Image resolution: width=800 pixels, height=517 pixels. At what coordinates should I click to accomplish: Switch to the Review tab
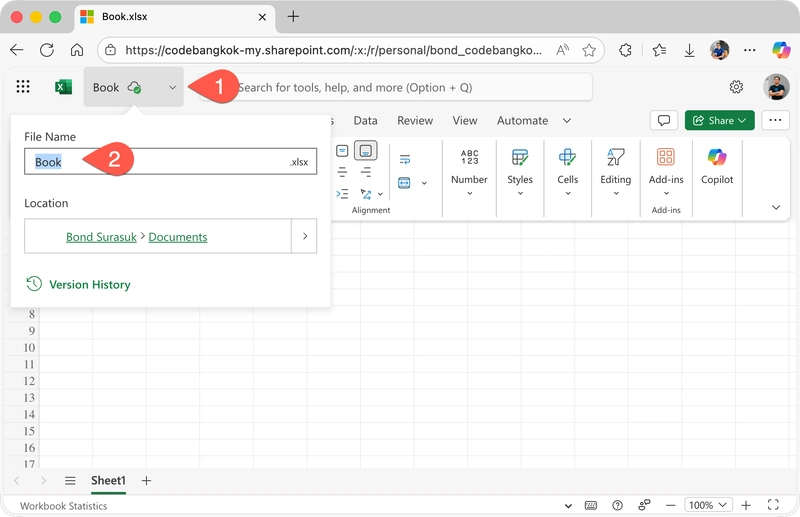click(x=415, y=120)
